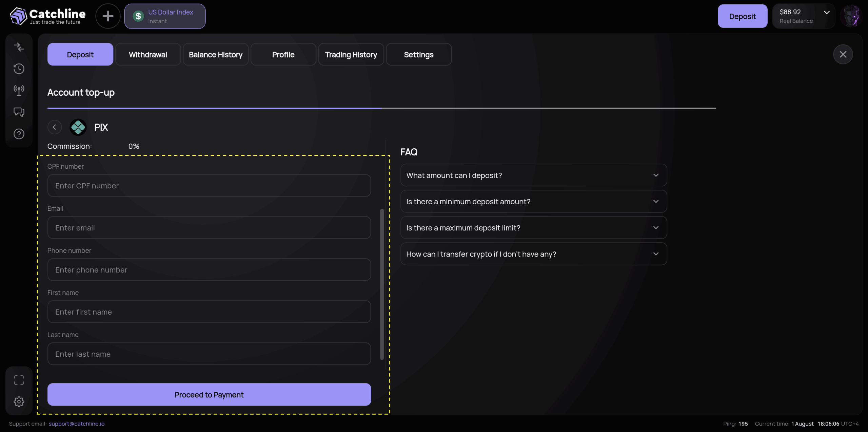
Task: Focus the Email input field
Action: [x=209, y=228]
